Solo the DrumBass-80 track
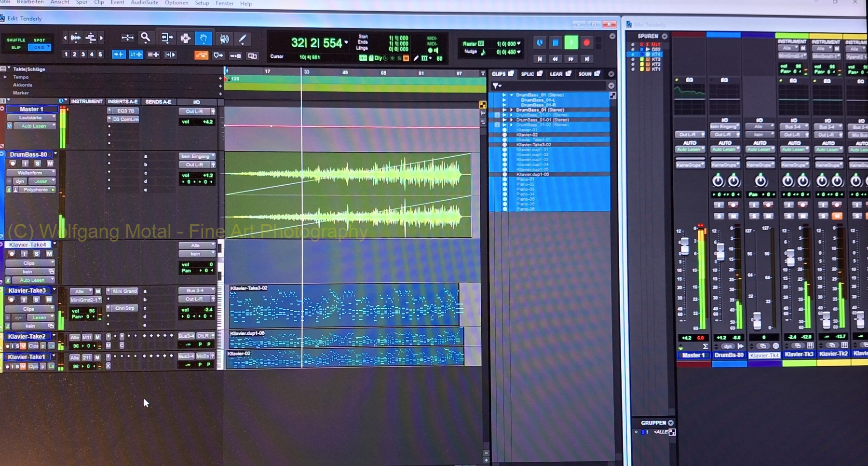The width and height of the screenshot is (868, 466). pos(38,164)
